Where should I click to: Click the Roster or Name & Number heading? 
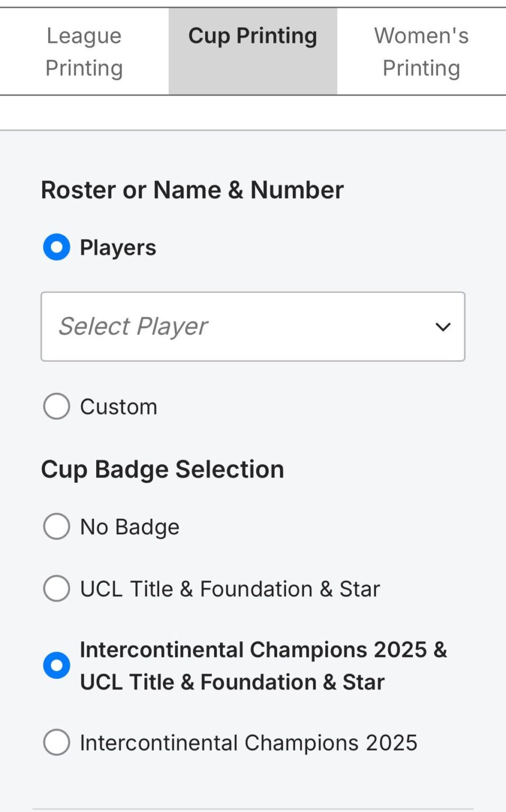point(192,190)
